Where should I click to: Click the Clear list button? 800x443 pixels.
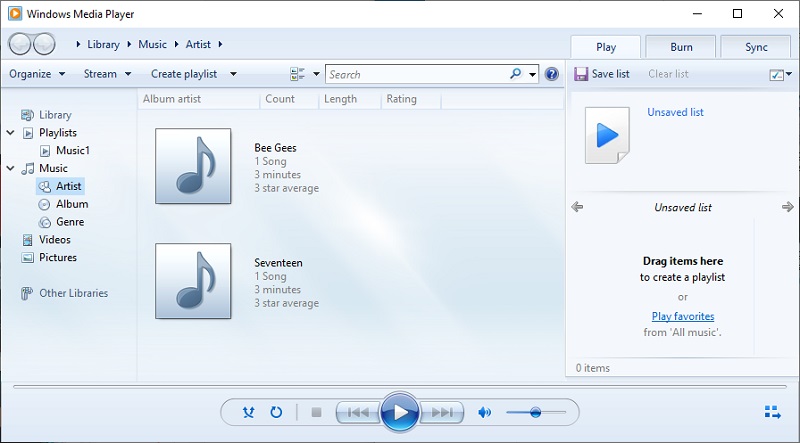668,74
